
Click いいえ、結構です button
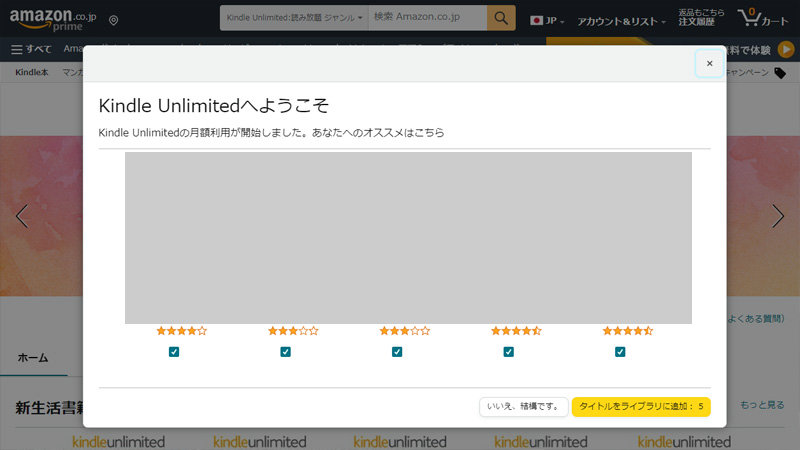[x=523, y=407]
